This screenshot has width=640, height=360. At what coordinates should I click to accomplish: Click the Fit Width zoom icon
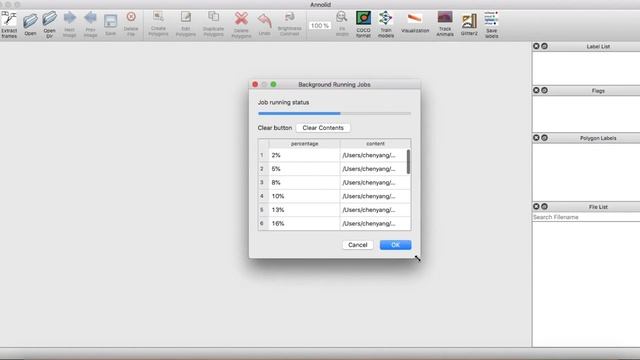[342, 24]
